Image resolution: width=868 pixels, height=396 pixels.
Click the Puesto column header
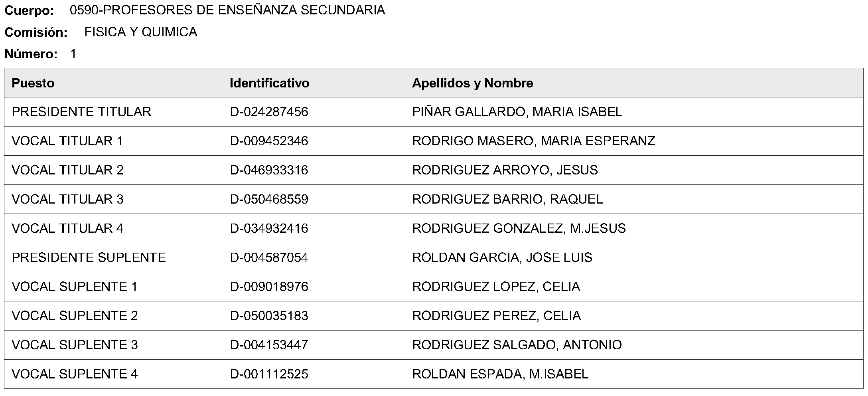click(x=33, y=83)
